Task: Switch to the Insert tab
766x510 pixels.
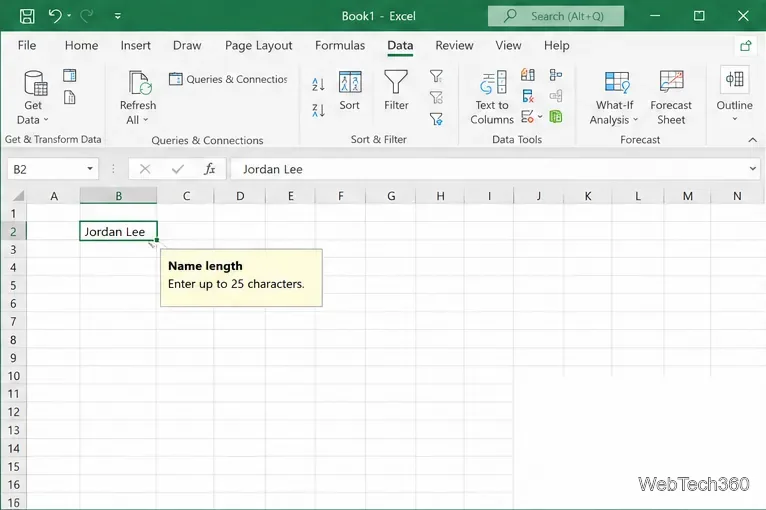Action: click(x=136, y=45)
